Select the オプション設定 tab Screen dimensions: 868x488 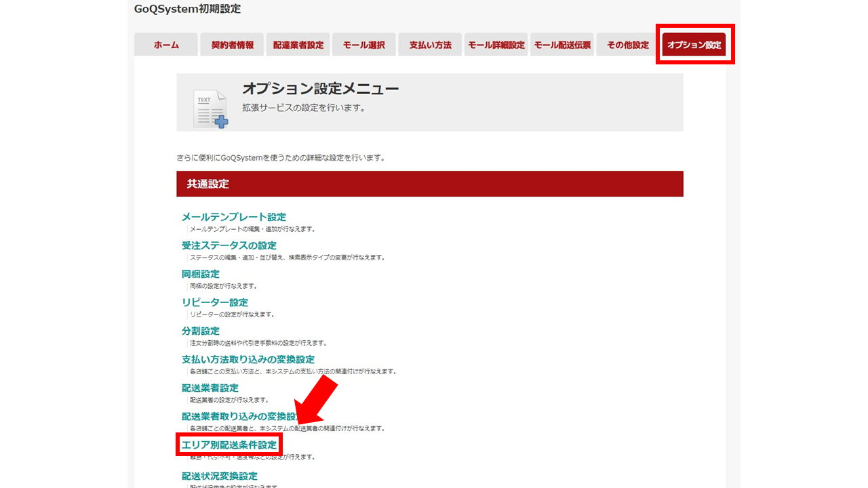pyautogui.click(x=694, y=45)
